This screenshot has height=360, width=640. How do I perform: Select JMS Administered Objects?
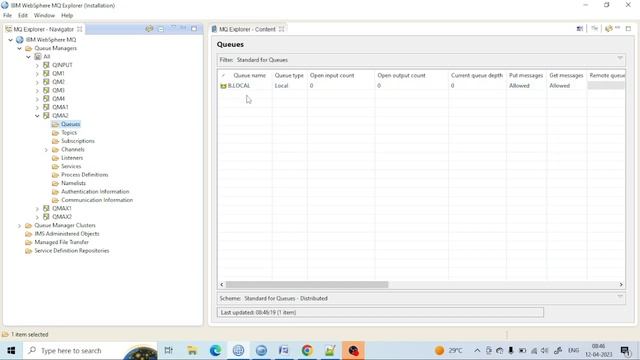pos(67,234)
